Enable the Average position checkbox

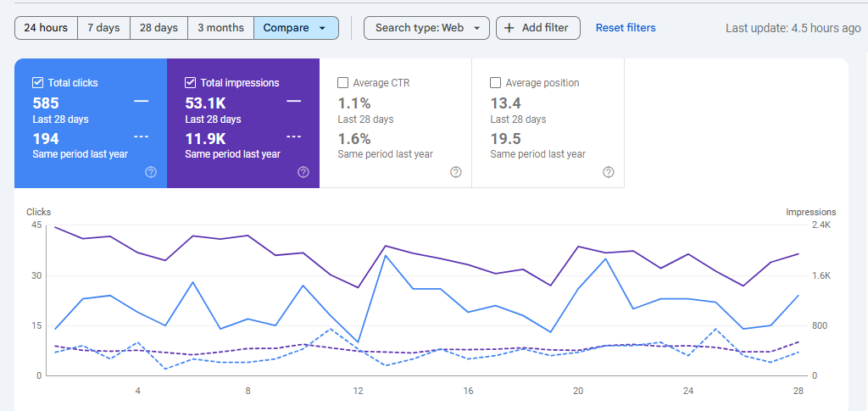pyautogui.click(x=496, y=83)
